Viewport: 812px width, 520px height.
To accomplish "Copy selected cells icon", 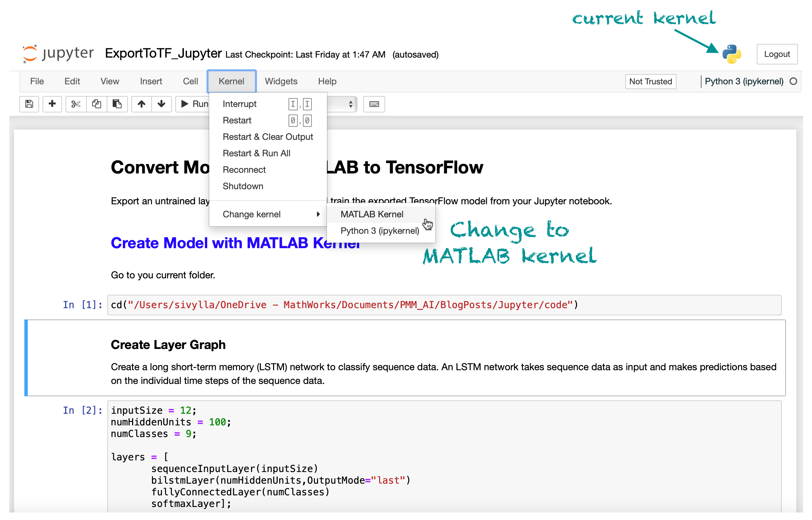I will 96,104.
